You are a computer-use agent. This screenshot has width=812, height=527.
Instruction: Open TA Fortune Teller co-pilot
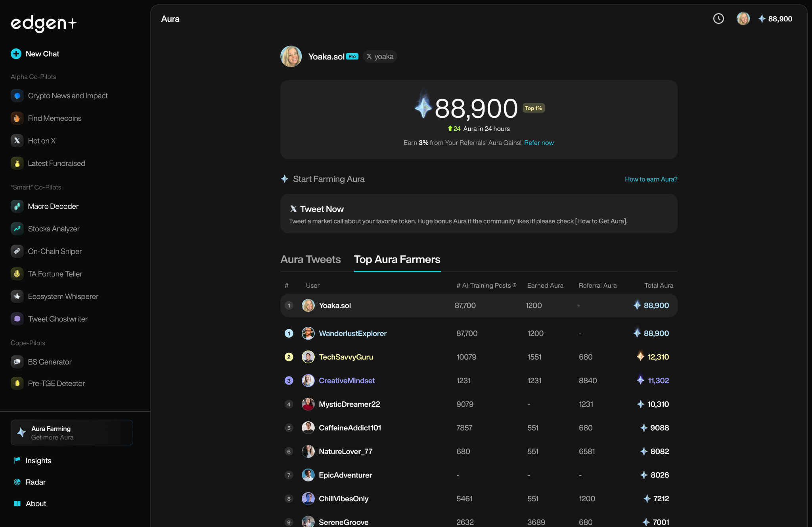tap(55, 274)
